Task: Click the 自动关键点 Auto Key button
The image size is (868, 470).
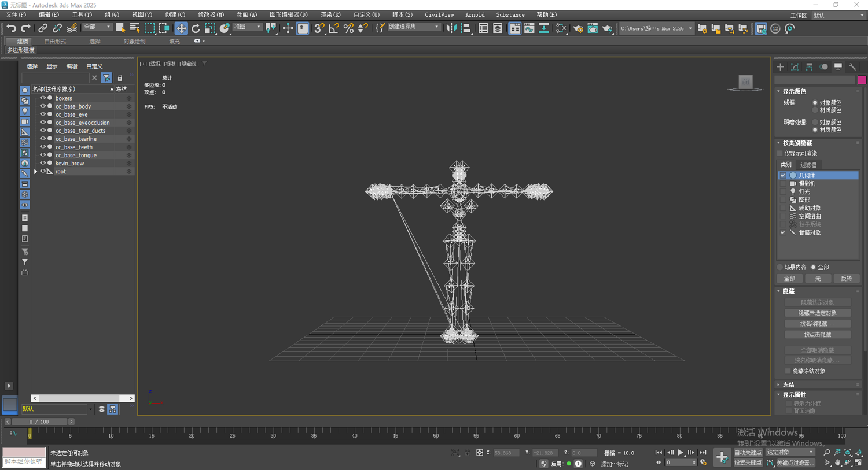Action: click(x=748, y=453)
